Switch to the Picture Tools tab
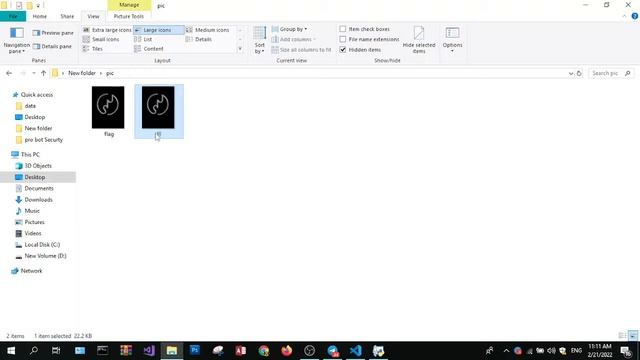This screenshot has height=360, width=640. [129, 16]
